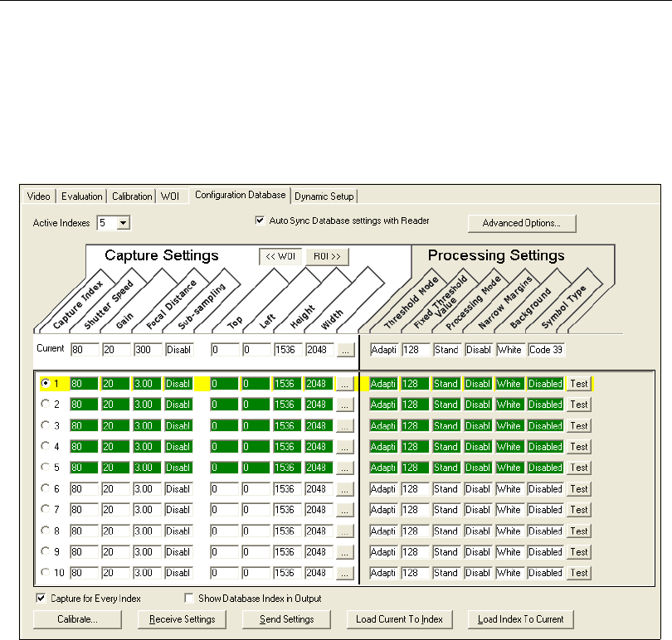Screen dimensions: 672x640
Task: Click the Test button for index 1
Action: pyautogui.click(x=578, y=384)
